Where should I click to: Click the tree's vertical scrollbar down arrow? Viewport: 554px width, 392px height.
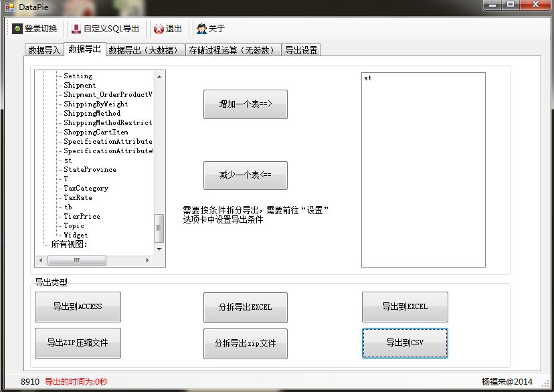point(159,250)
